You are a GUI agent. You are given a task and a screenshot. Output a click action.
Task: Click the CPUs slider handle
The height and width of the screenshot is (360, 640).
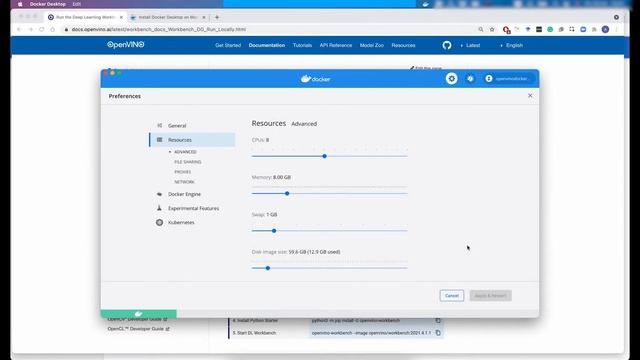point(324,156)
